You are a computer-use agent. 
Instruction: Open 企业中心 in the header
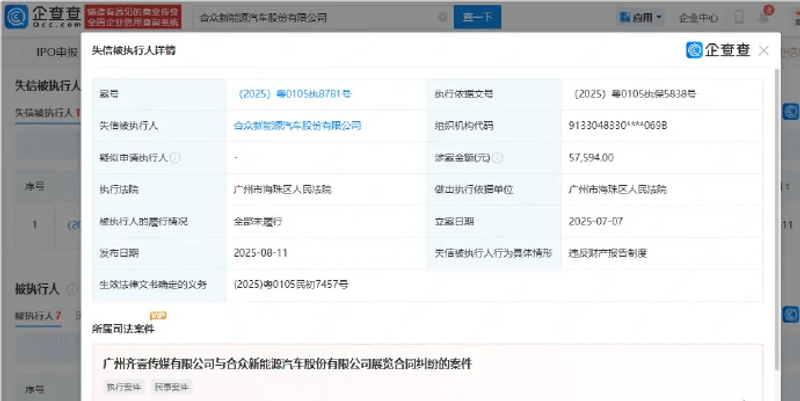697,18
